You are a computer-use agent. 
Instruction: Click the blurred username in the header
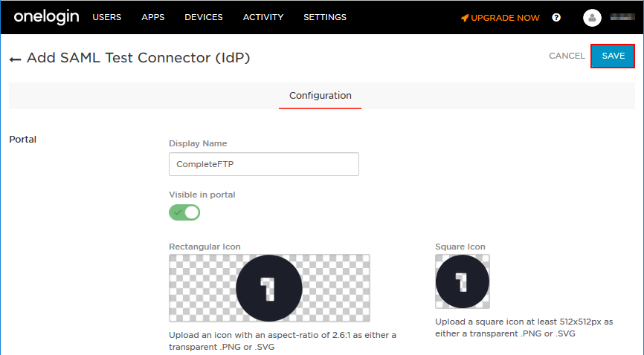622,17
